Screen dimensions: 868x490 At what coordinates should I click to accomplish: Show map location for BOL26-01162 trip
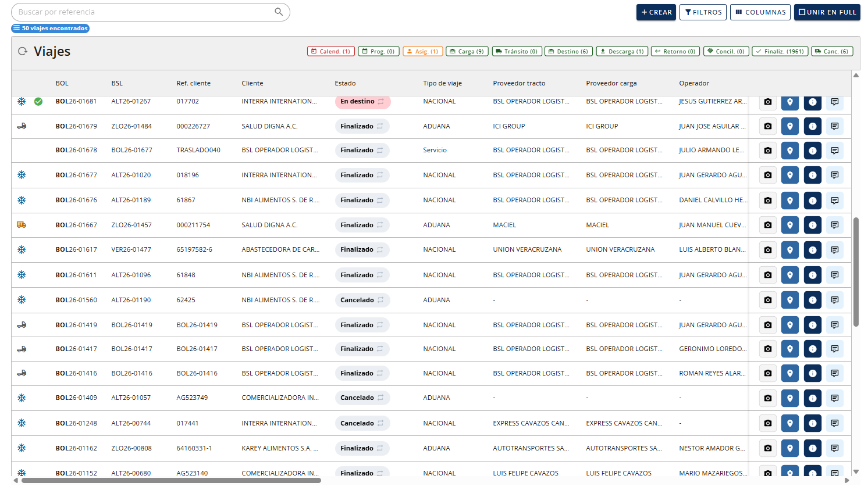pos(790,448)
